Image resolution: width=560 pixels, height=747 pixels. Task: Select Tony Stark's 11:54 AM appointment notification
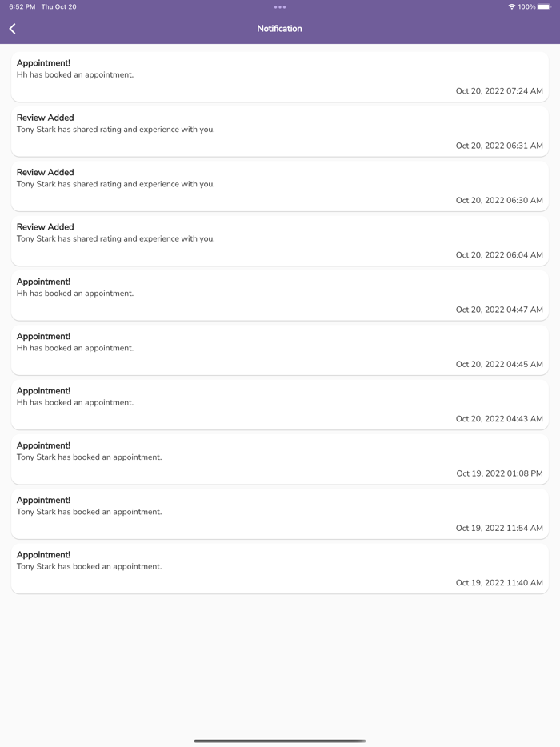coord(279,513)
